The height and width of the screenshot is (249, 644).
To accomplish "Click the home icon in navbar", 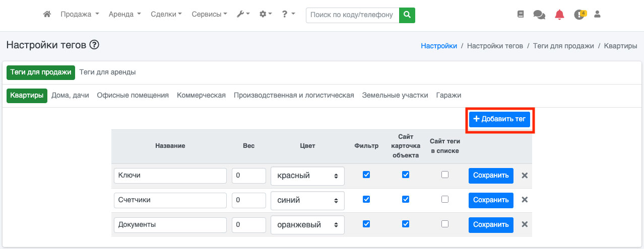I will pyautogui.click(x=47, y=15).
